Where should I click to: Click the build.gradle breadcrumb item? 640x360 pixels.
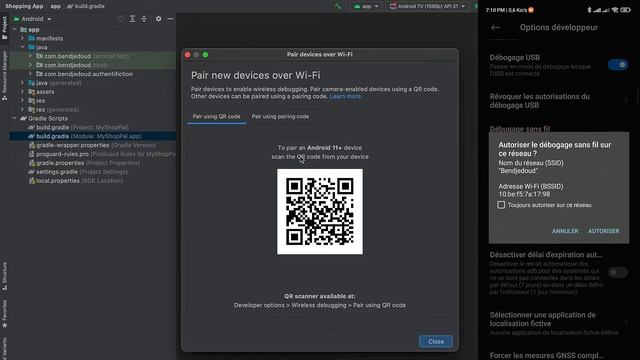coord(86,6)
